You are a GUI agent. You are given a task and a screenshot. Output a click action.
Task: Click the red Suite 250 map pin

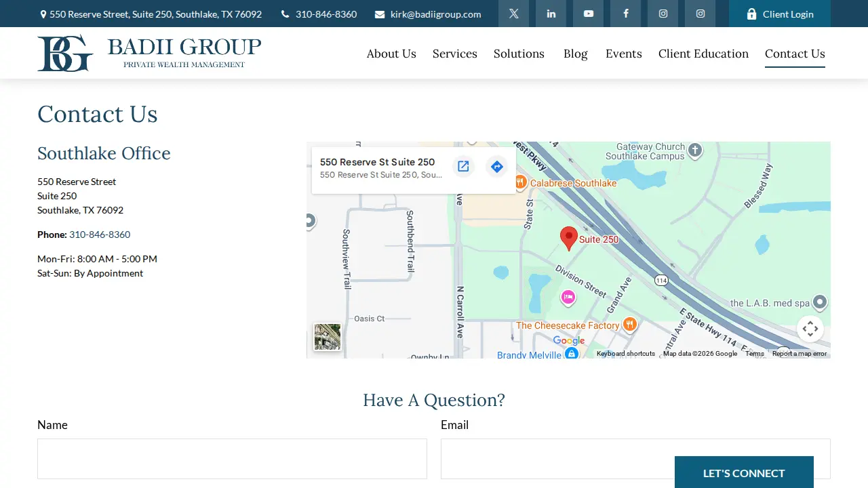coord(569,239)
